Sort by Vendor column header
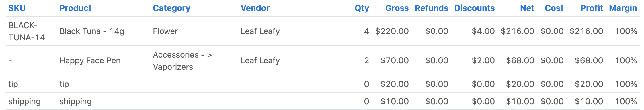644x110 pixels. 255,8
